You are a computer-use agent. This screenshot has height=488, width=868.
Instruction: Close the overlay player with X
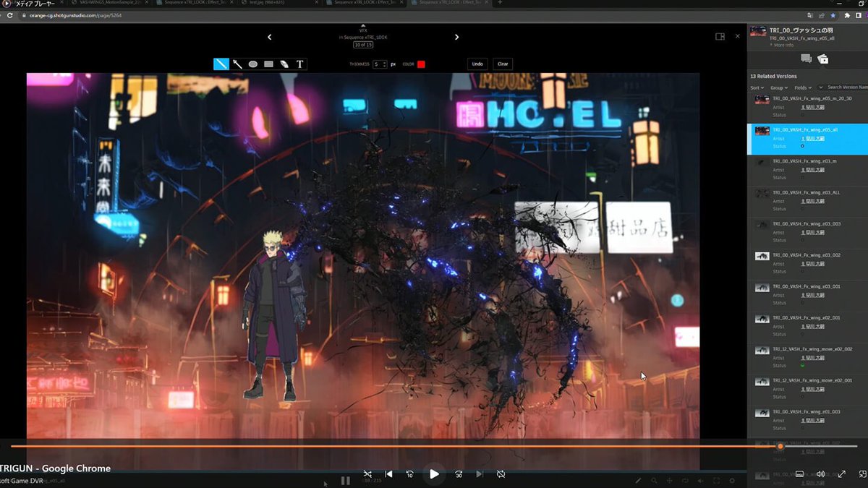click(738, 35)
